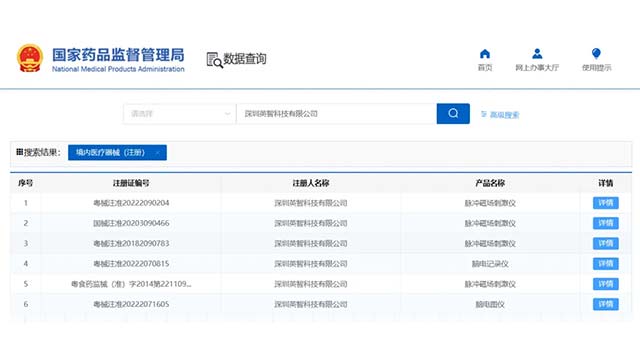View 详情 for row 3 entry

606,243
